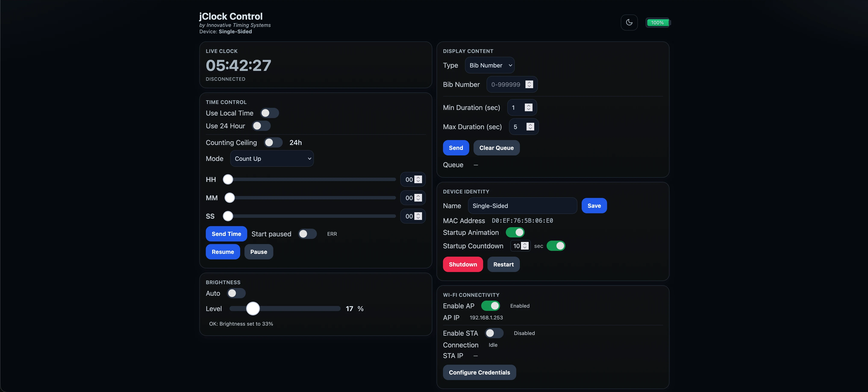Click the MAC address D0:EF:76:5B:06:E0
868x392 pixels.
click(522, 221)
